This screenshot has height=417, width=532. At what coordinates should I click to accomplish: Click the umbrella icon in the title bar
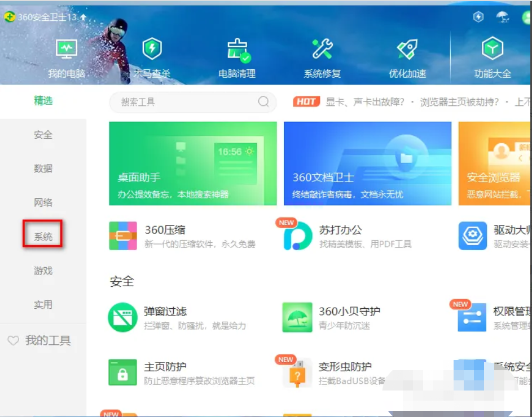point(503,16)
